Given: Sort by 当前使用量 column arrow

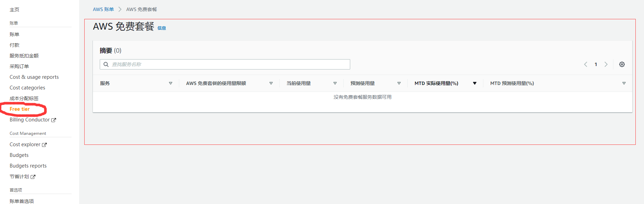Looking at the screenshot, I should [335, 83].
